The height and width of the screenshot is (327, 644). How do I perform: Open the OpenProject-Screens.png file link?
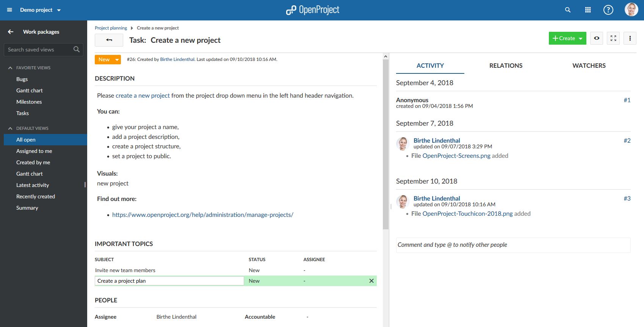[456, 156]
